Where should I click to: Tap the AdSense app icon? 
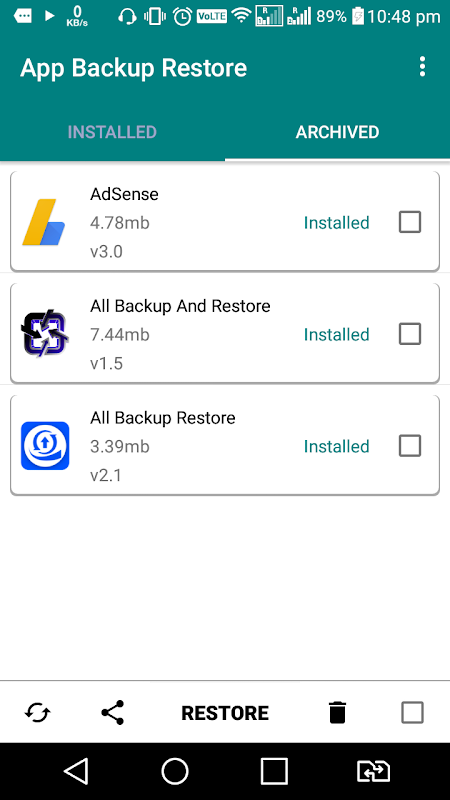(x=44, y=222)
